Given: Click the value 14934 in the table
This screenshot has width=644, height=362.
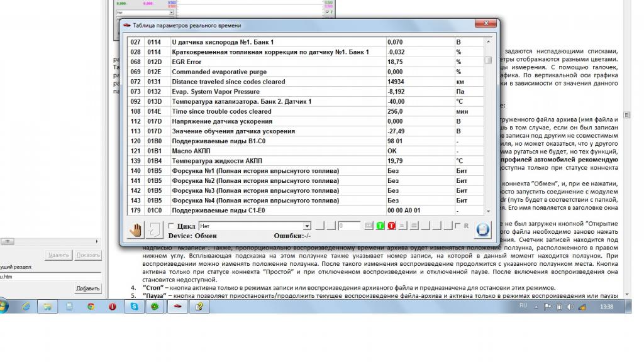Looking at the screenshot, I should click(396, 82).
